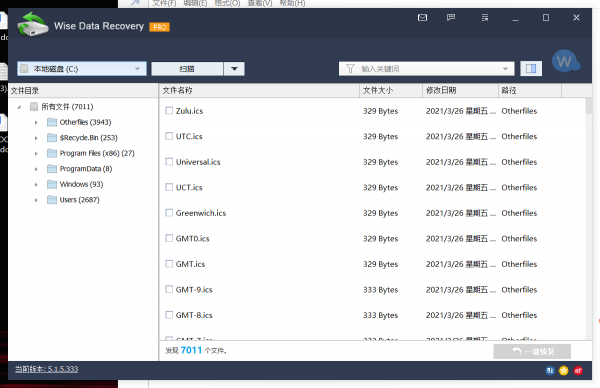Click the blue social icon in status bar

pos(549,370)
